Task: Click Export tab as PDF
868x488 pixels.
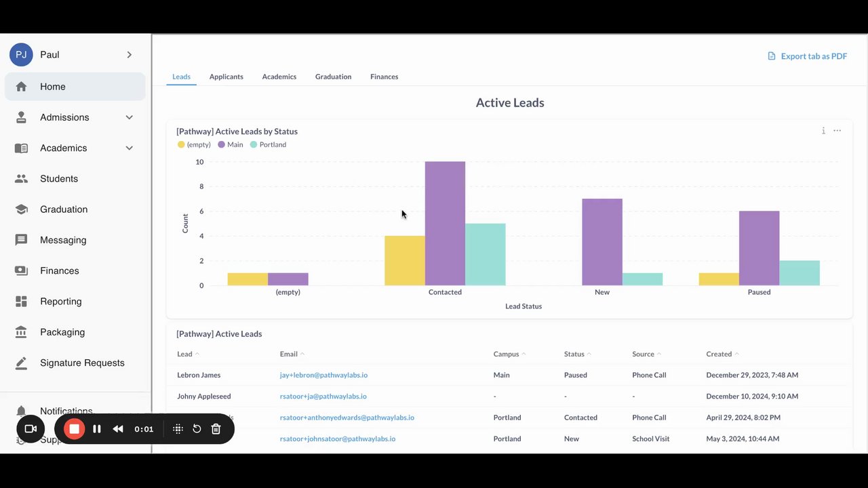Action: pos(807,56)
